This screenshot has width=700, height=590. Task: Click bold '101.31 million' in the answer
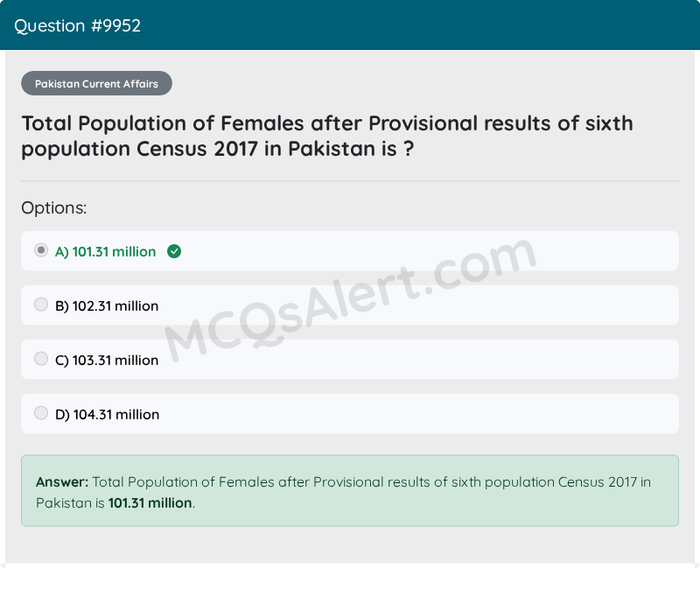pos(150,503)
